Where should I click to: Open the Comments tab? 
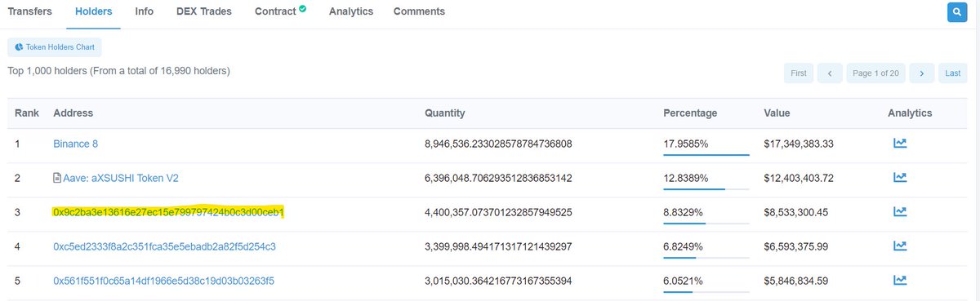tap(419, 11)
